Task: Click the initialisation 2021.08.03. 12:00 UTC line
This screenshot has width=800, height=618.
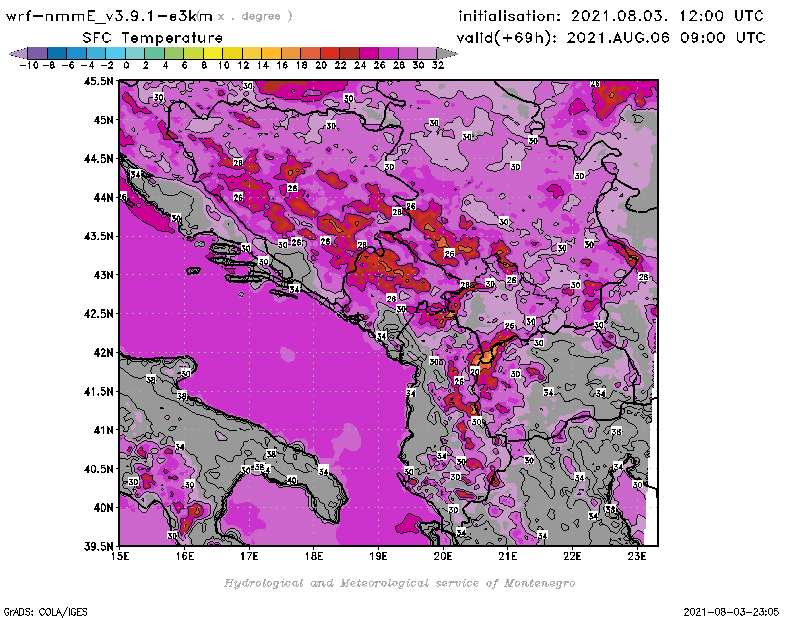Action: [611, 16]
